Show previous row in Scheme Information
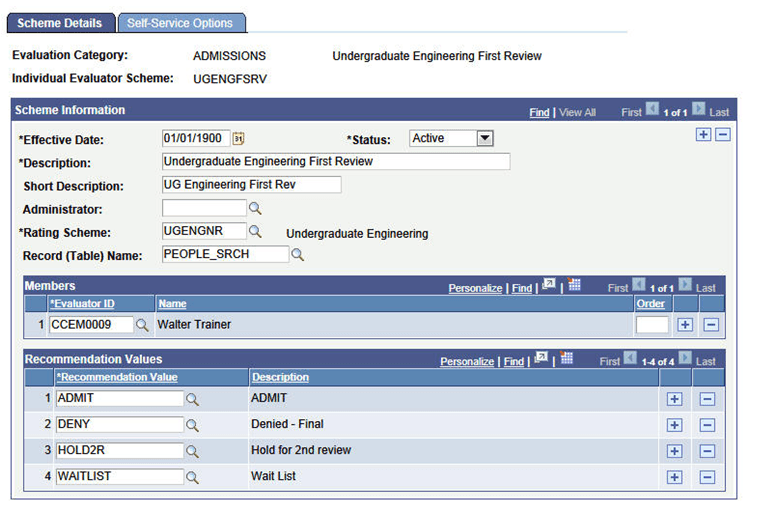757x520 pixels. click(652, 109)
